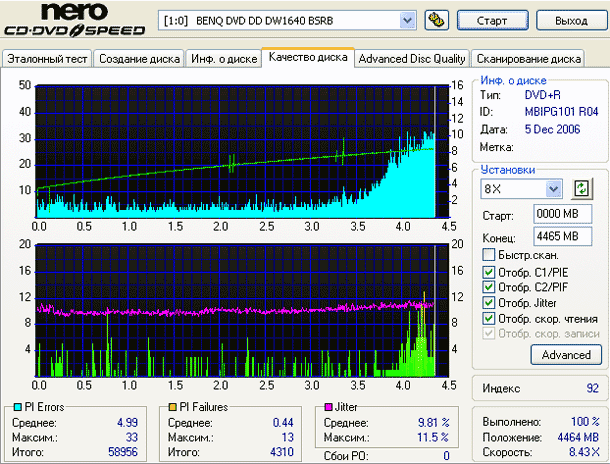Click the Выход exit button
Image resolution: width=610 pixels, height=464 pixels.
[570, 20]
